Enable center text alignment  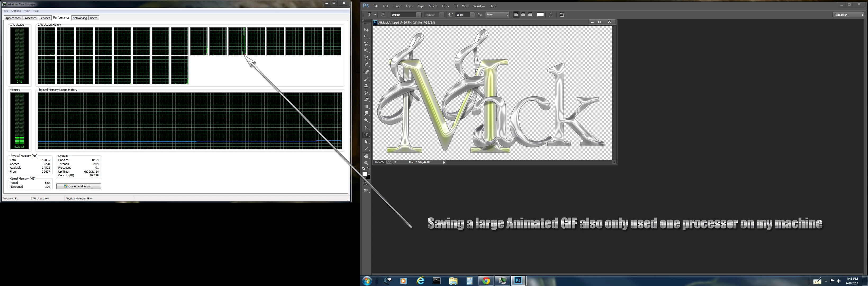point(523,15)
